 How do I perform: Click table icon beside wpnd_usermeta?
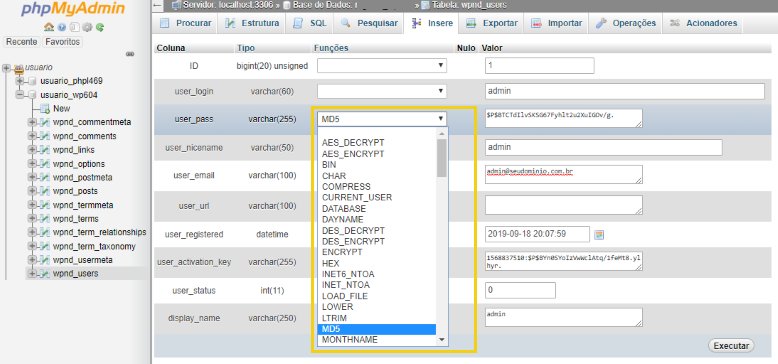[44, 260]
